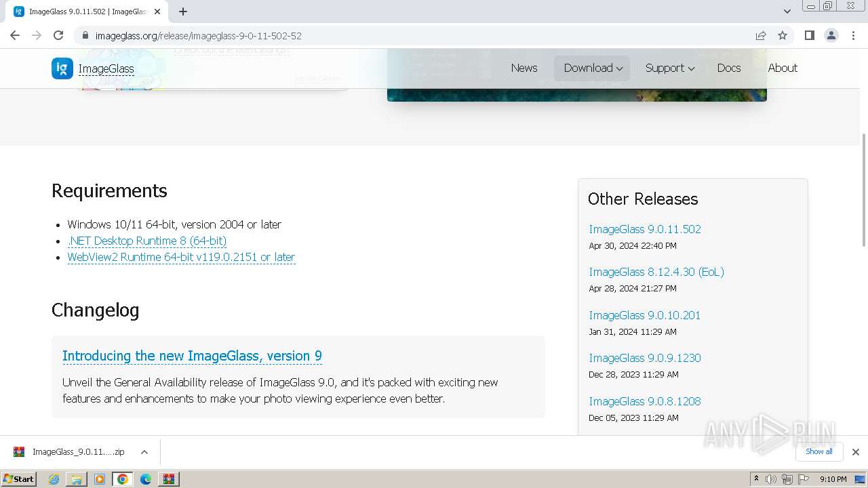Image resolution: width=868 pixels, height=488 pixels.
Task: Open the Windows Start button
Action: pos(19,479)
